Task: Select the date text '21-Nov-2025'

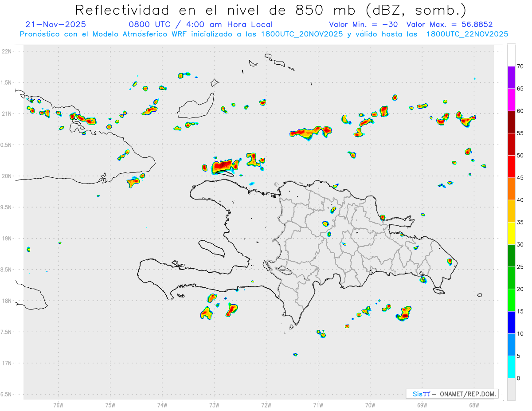Action: click(56, 24)
